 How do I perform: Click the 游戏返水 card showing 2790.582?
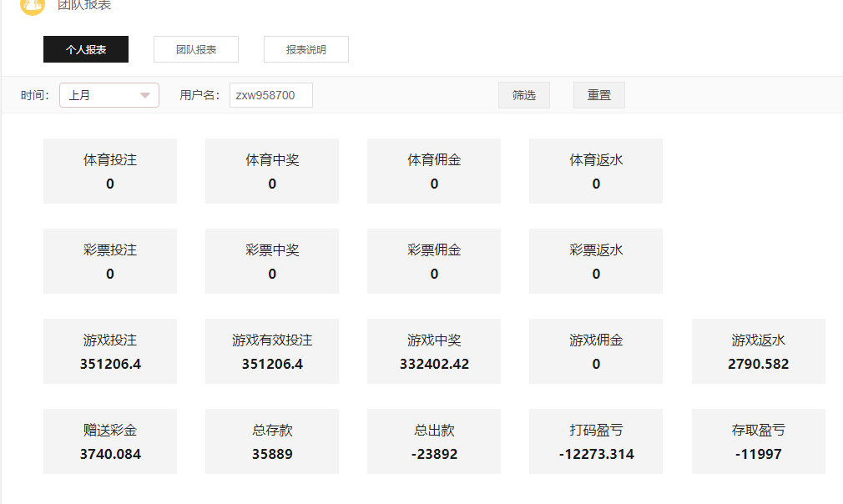[x=758, y=351]
